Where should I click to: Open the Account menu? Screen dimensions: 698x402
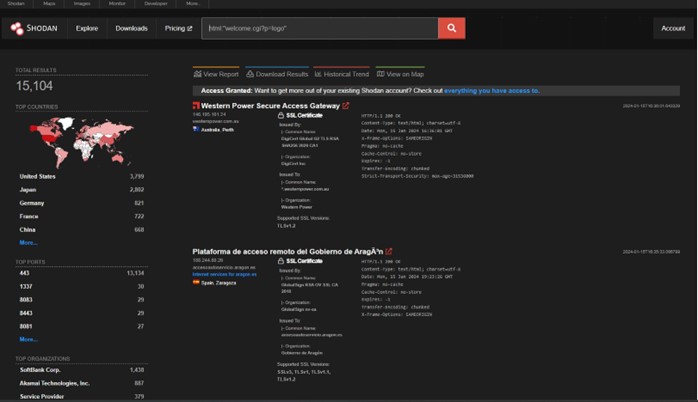click(x=673, y=28)
